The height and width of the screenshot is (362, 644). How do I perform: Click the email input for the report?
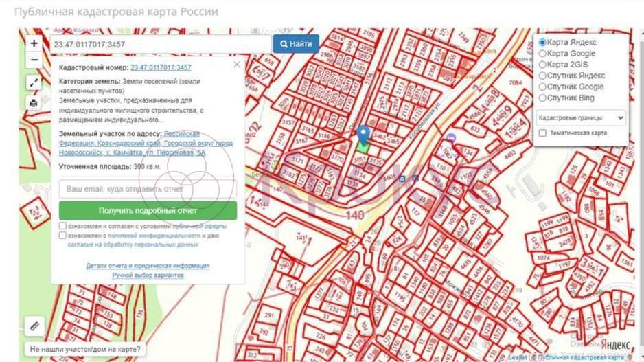(x=148, y=189)
